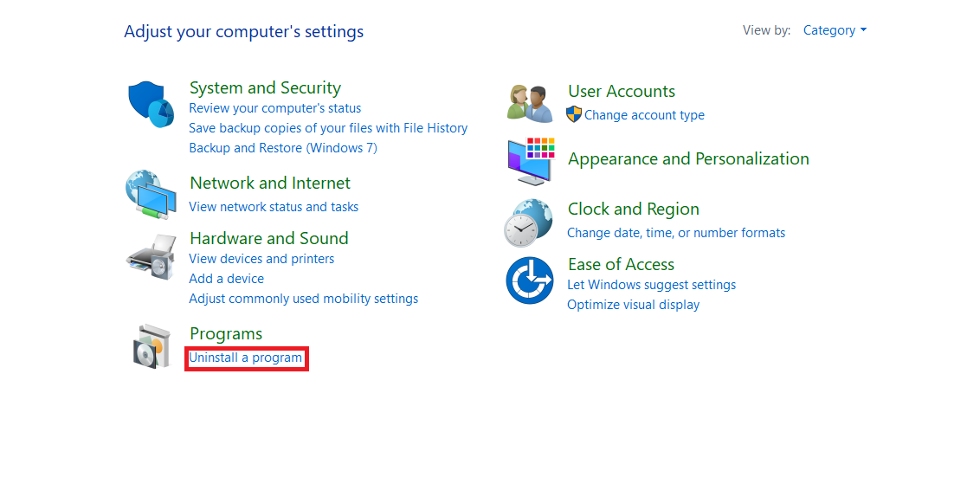
Task: Open Optimize visual display link
Action: (x=633, y=305)
